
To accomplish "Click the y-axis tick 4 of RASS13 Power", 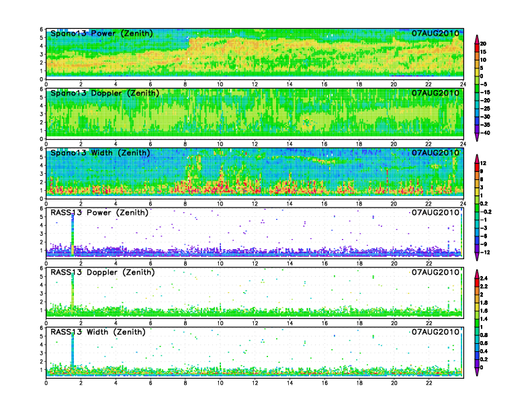I will (42, 225).
